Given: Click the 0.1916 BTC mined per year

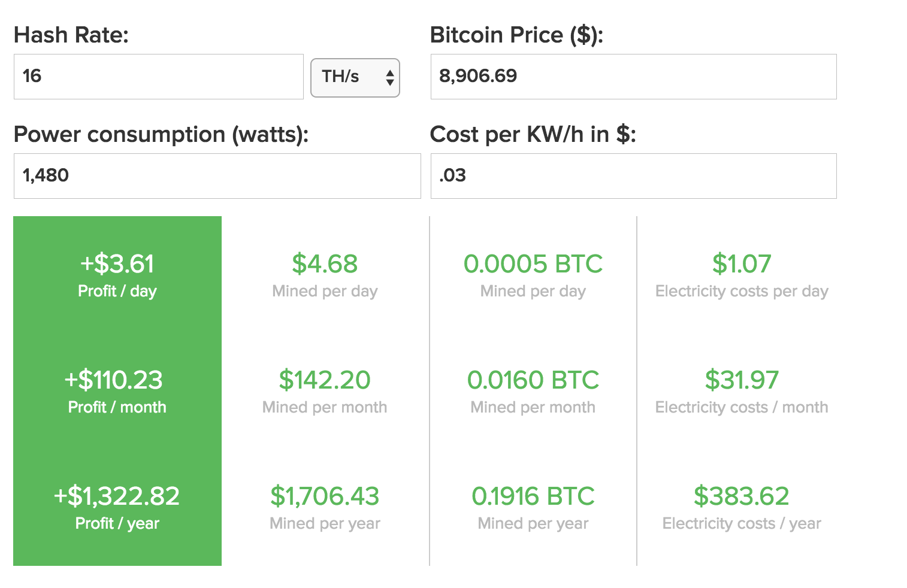Looking at the screenshot, I should click(533, 496).
